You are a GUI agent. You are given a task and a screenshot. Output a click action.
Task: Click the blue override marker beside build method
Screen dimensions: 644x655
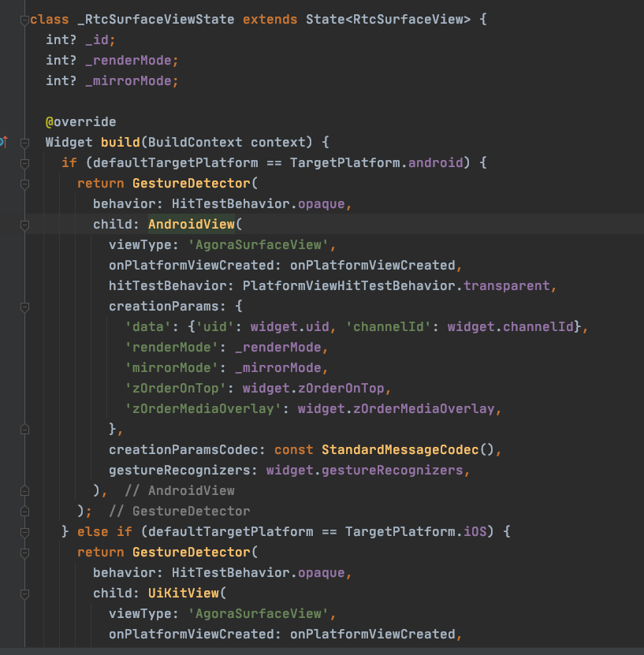(x=2, y=143)
